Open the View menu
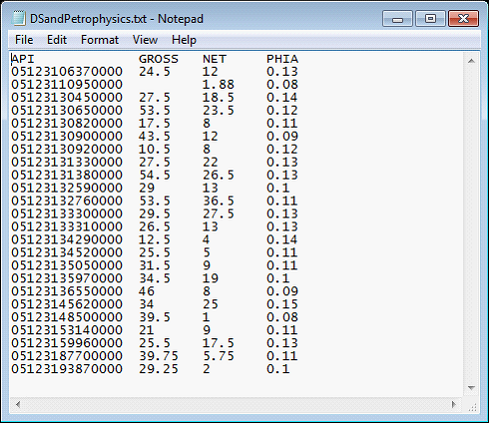 tap(145, 40)
